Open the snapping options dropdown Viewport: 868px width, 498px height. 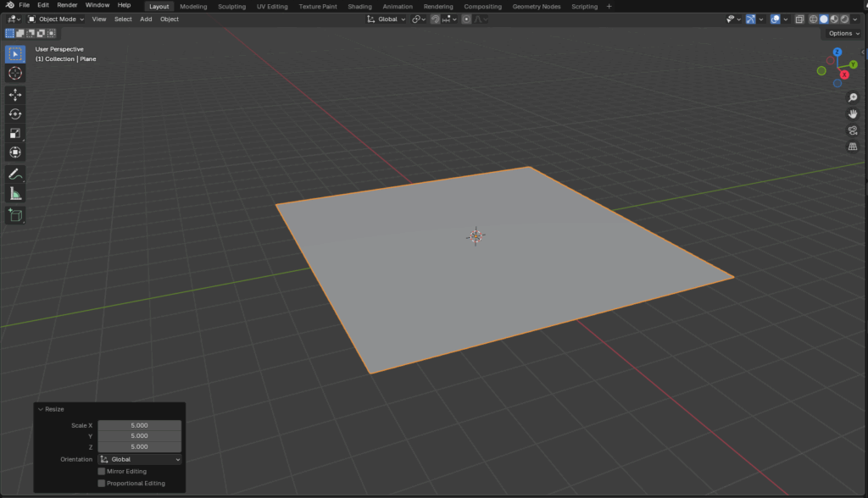[x=449, y=19]
